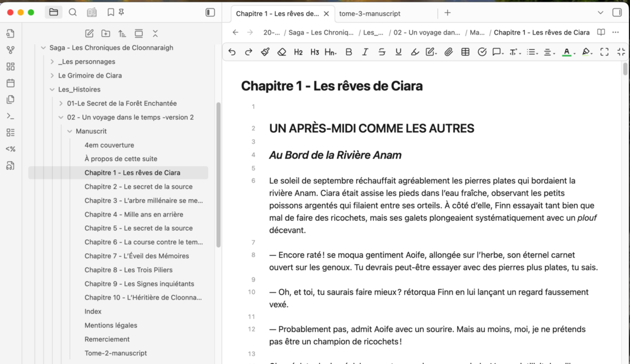Open graph view from the left ribbon
630x364 pixels.
point(10,50)
